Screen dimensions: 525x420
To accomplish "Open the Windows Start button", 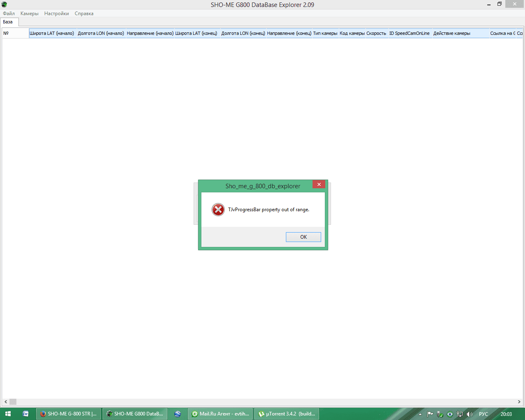I will pyautogui.click(x=8, y=414).
